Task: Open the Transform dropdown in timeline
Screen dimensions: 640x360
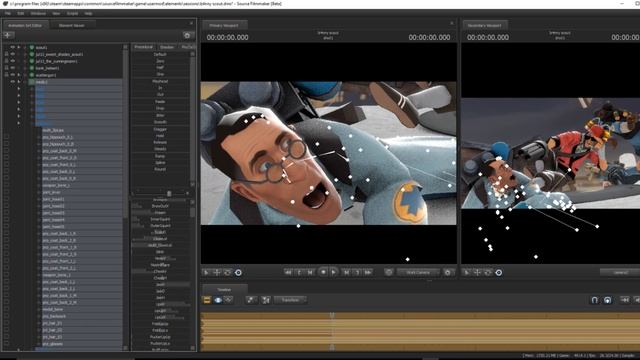Action: (290, 300)
